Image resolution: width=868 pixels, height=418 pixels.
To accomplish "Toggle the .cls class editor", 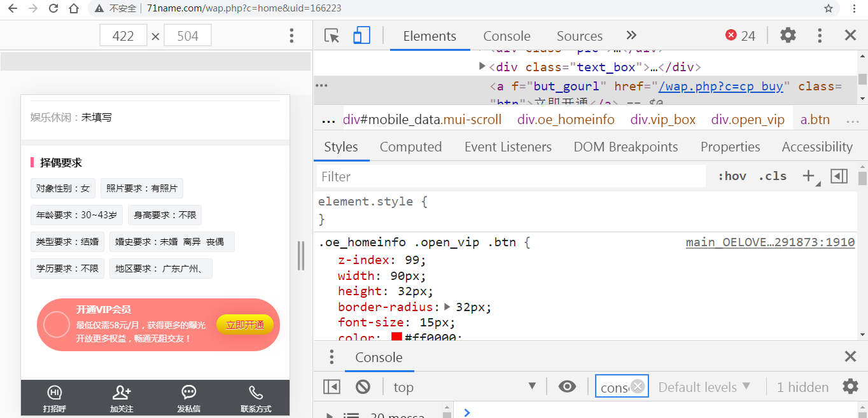I will pos(773,176).
